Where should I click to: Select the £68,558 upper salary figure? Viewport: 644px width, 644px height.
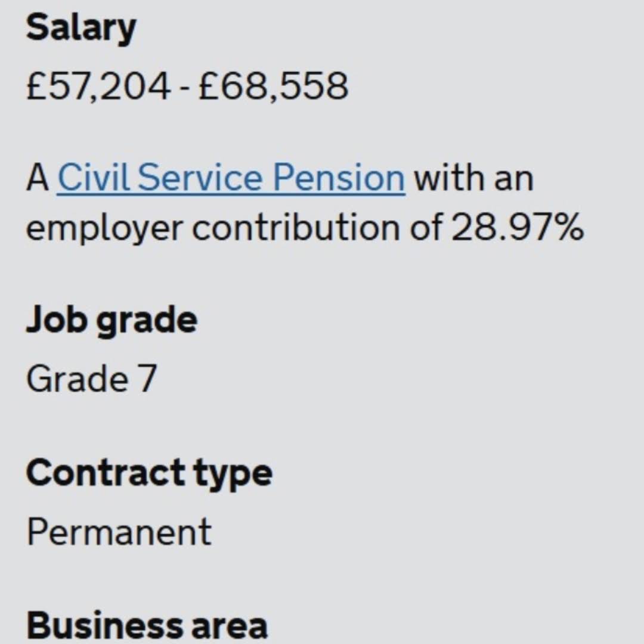point(274,86)
